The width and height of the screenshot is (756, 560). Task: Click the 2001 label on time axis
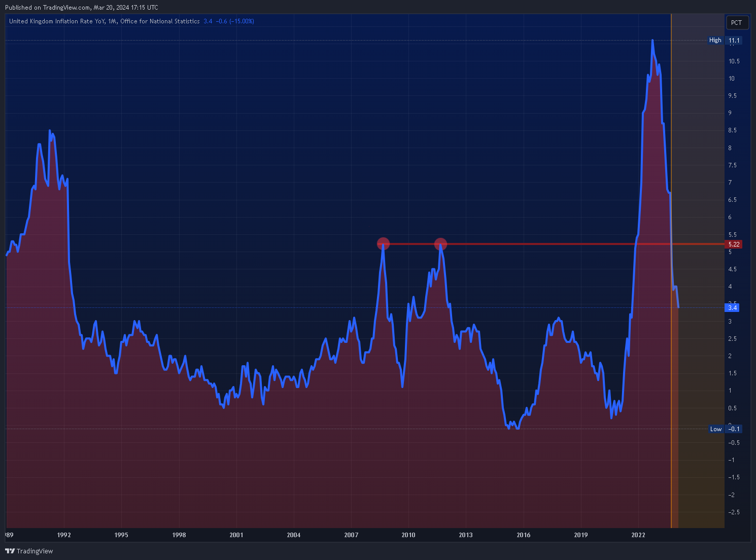(x=236, y=535)
